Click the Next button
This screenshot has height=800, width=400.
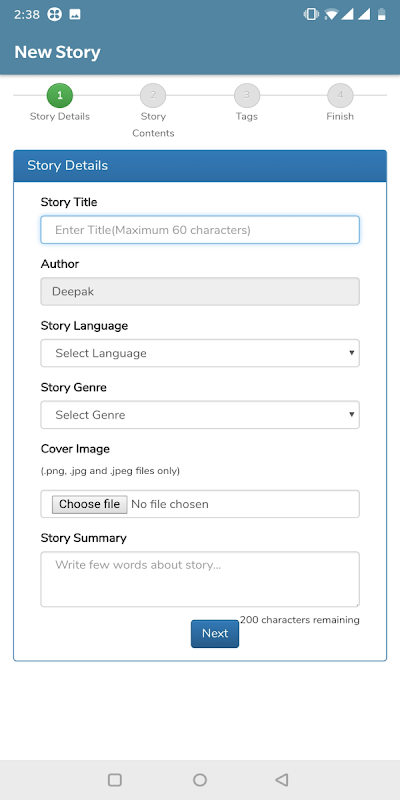(x=215, y=634)
